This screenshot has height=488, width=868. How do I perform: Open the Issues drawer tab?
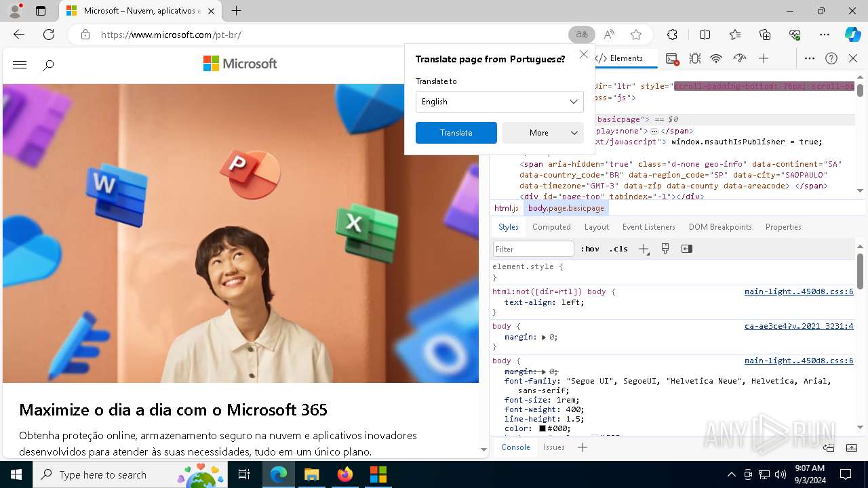(x=554, y=447)
